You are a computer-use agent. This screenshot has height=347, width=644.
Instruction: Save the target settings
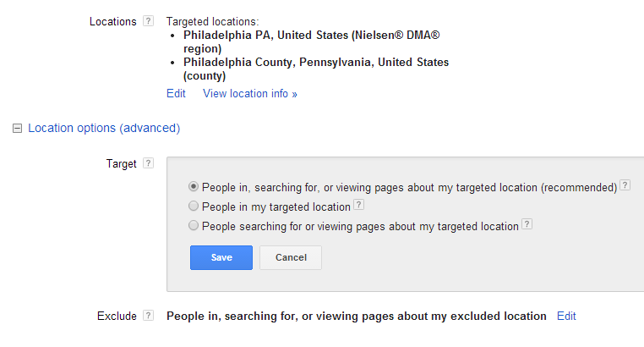[x=221, y=257]
